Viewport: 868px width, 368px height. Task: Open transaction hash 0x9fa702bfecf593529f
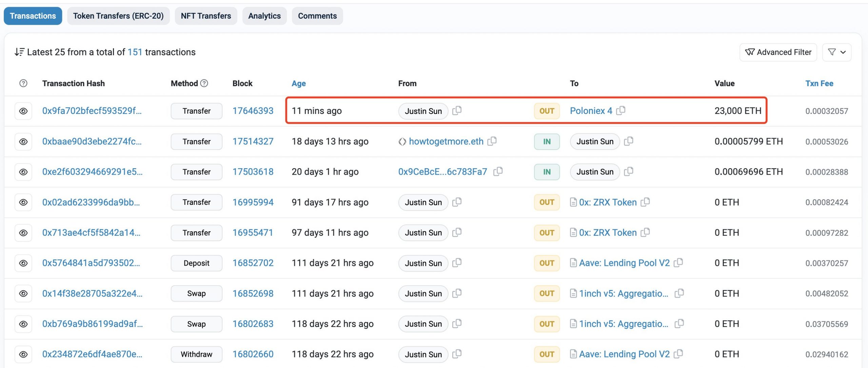click(x=92, y=111)
